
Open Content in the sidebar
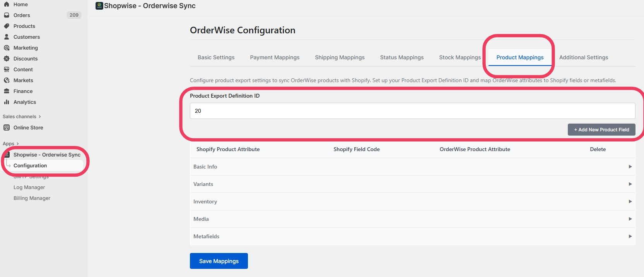click(23, 69)
